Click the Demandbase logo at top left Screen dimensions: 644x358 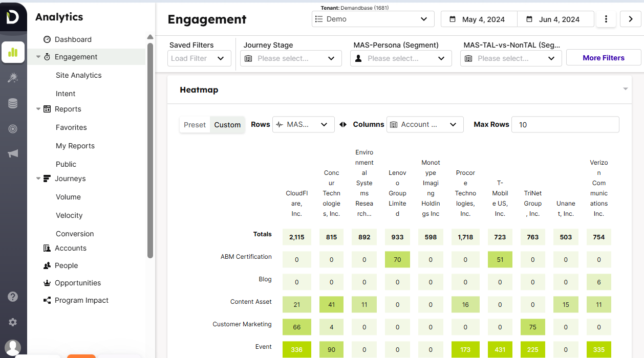tap(13, 16)
